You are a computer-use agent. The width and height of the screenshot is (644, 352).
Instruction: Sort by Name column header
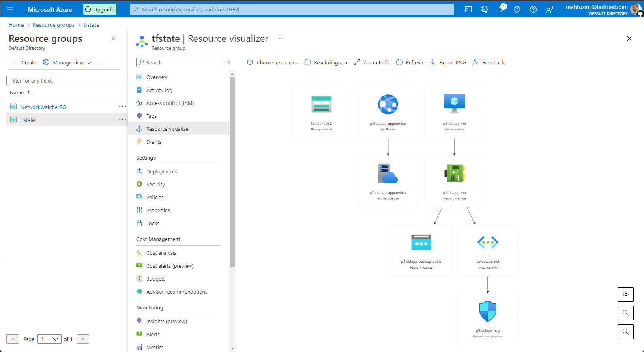click(x=21, y=93)
